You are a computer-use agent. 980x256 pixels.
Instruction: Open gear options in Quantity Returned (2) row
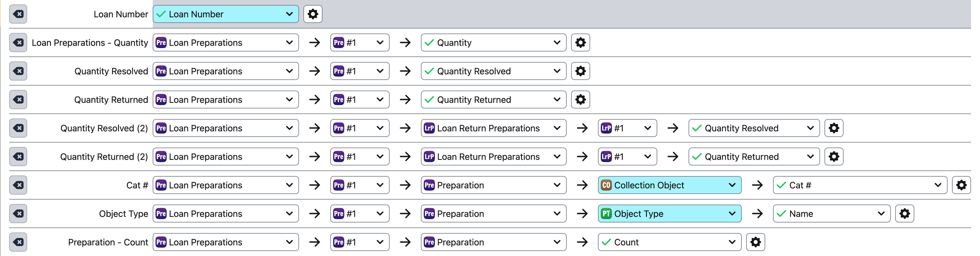coord(833,157)
